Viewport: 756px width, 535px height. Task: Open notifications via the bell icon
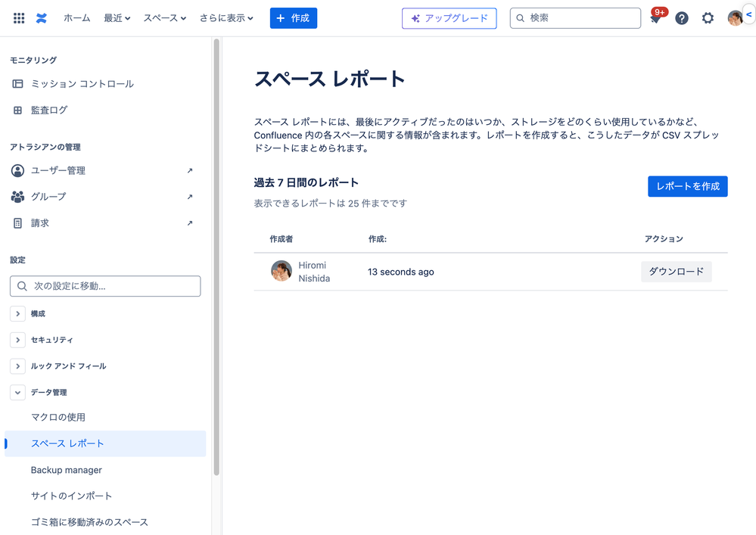pyautogui.click(x=655, y=17)
